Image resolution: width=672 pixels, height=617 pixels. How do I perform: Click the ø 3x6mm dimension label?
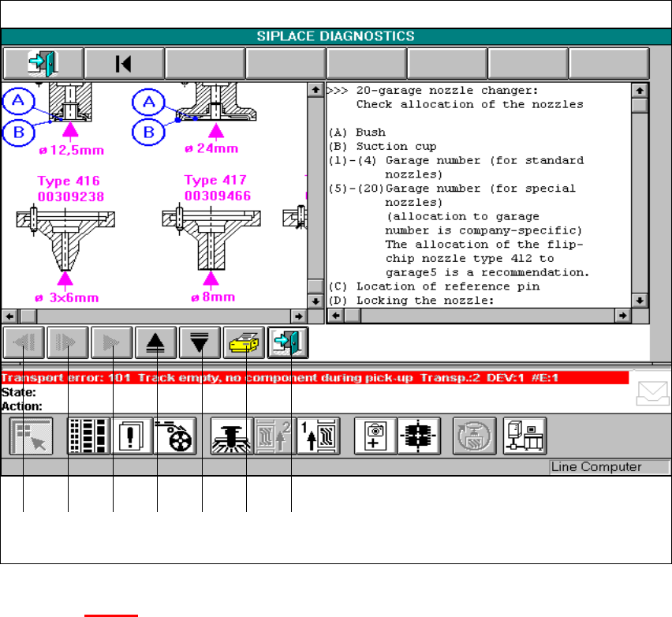click(x=67, y=297)
